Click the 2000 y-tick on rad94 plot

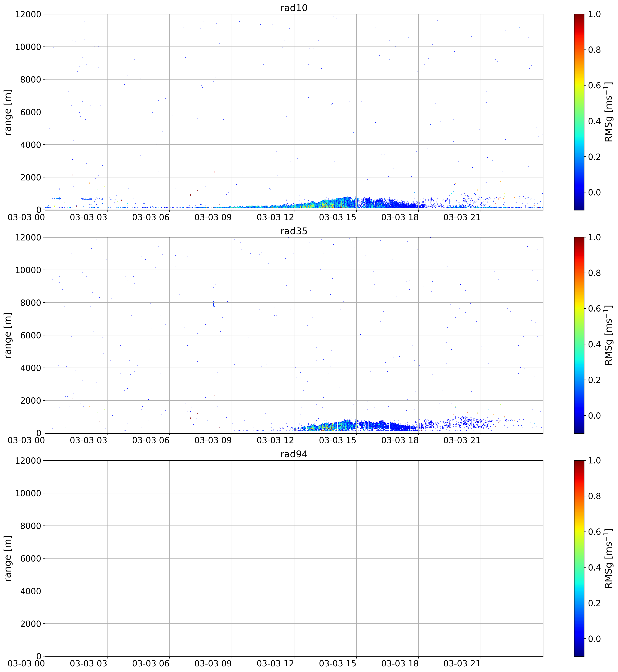31,624
